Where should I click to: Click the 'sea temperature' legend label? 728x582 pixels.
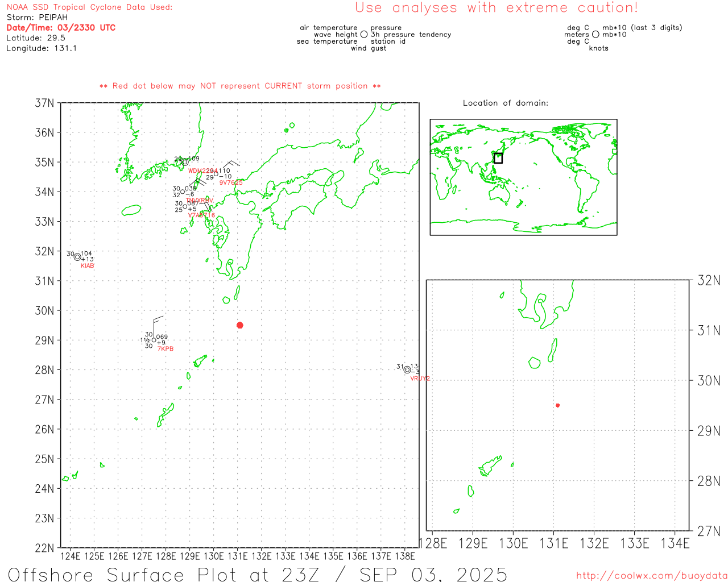point(327,41)
